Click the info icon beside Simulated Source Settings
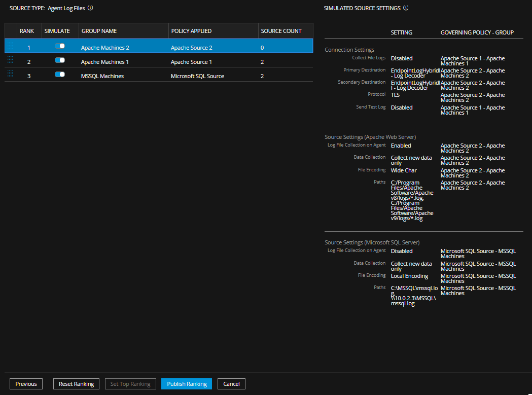 tap(406, 8)
